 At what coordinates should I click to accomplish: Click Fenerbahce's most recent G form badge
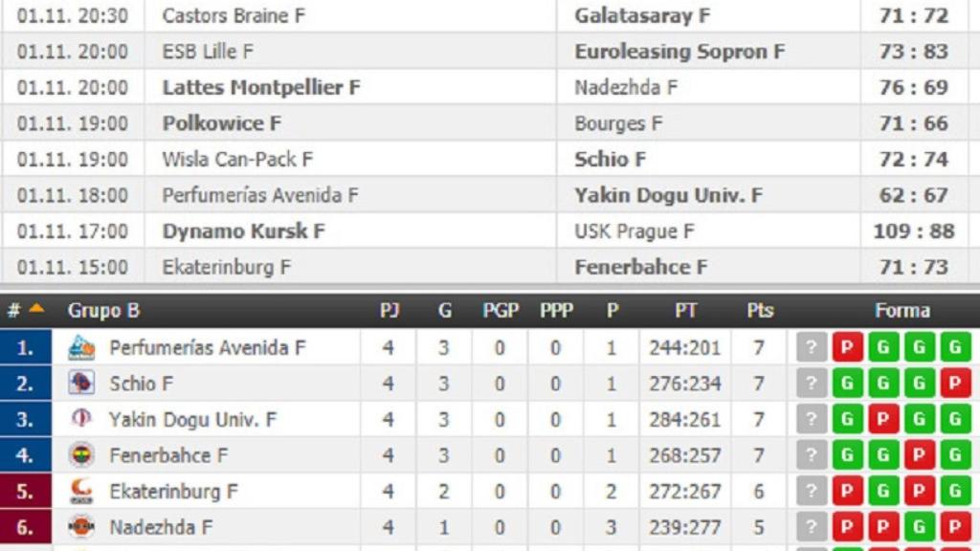(953, 455)
